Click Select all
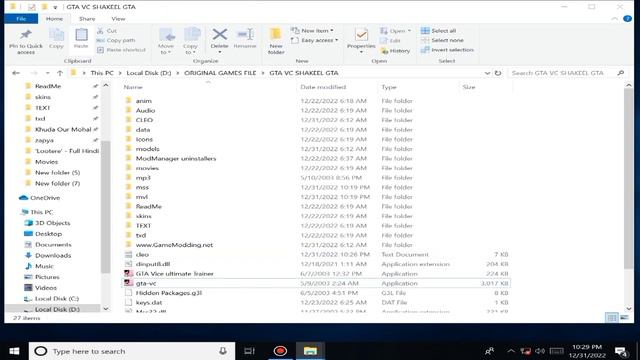The width and height of the screenshot is (640, 360). [x=438, y=31]
